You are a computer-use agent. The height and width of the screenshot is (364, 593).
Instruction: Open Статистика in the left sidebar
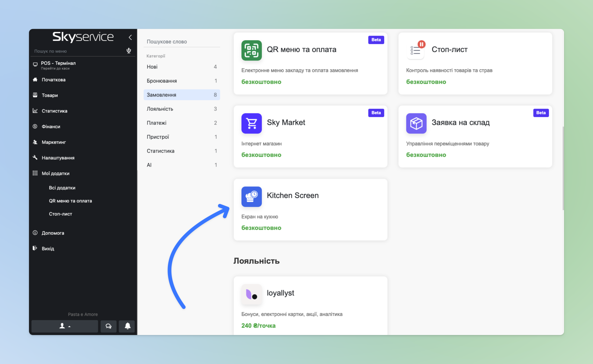(x=54, y=111)
